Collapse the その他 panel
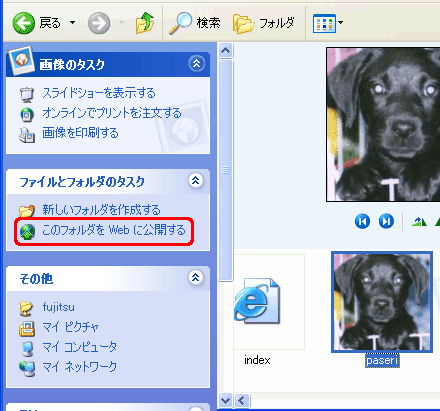This screenshot has width=440, height=411. [x=196, y=277]
